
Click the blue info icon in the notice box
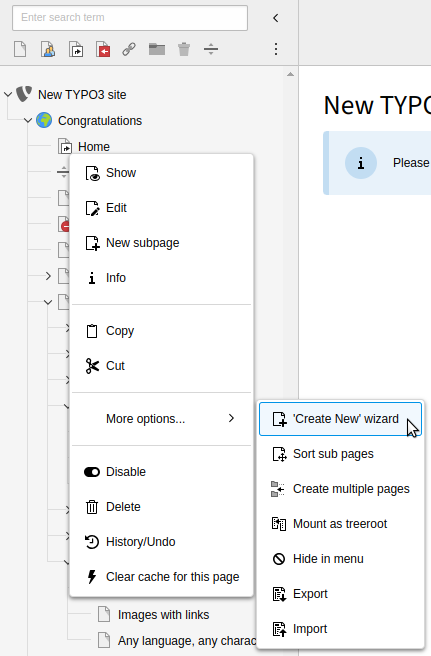tap(361, 163)
